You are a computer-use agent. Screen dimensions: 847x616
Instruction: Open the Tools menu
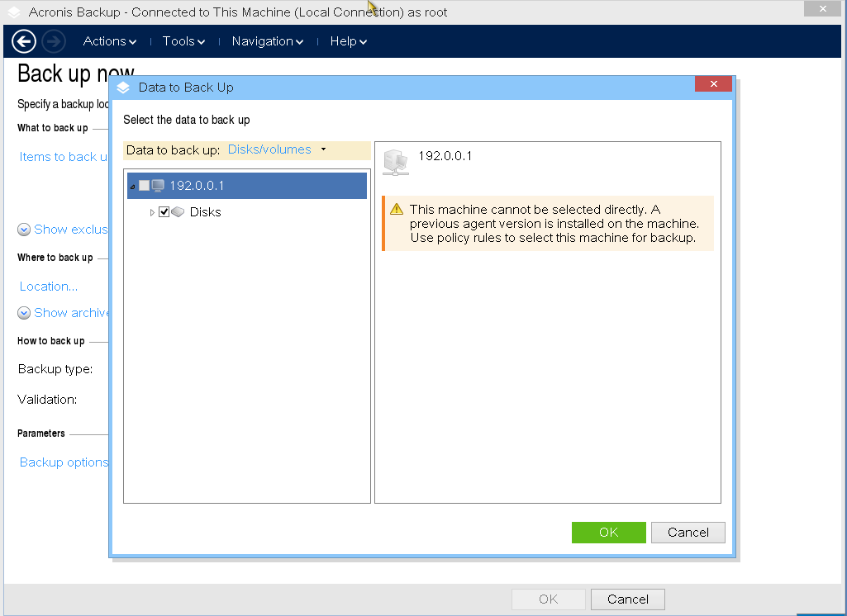(x=183, y=41)
